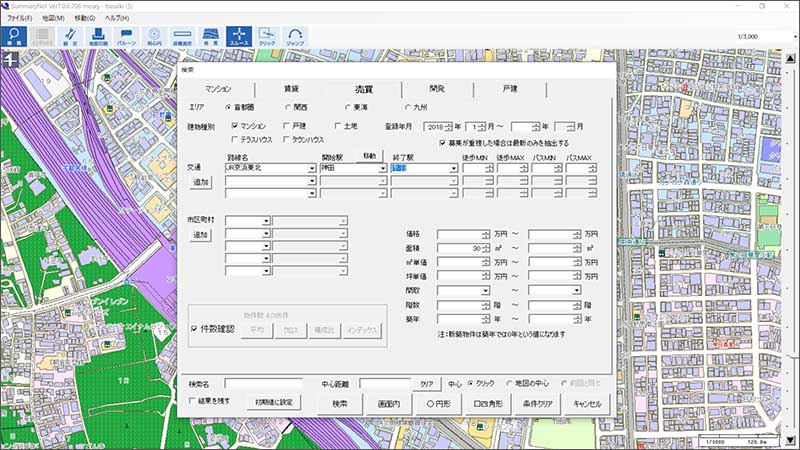Open the 移動(G) menu

(x=85, y=18)
